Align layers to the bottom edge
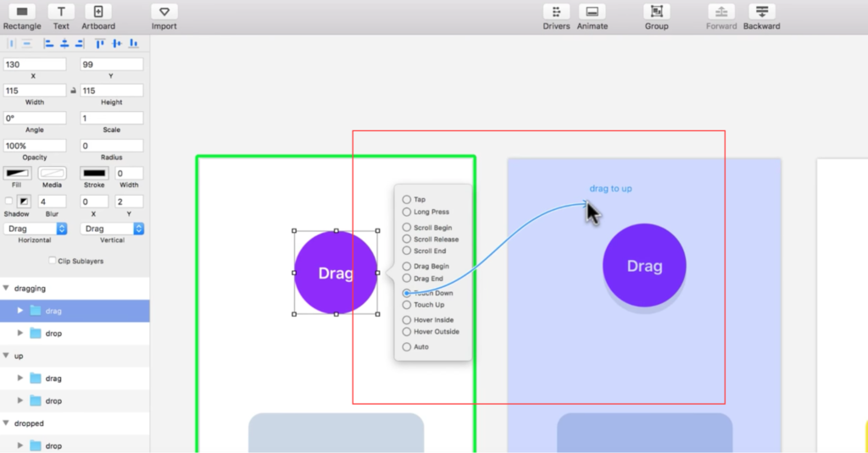The height and width of the screenshot is (453, 868). click(x=133, y=43)
